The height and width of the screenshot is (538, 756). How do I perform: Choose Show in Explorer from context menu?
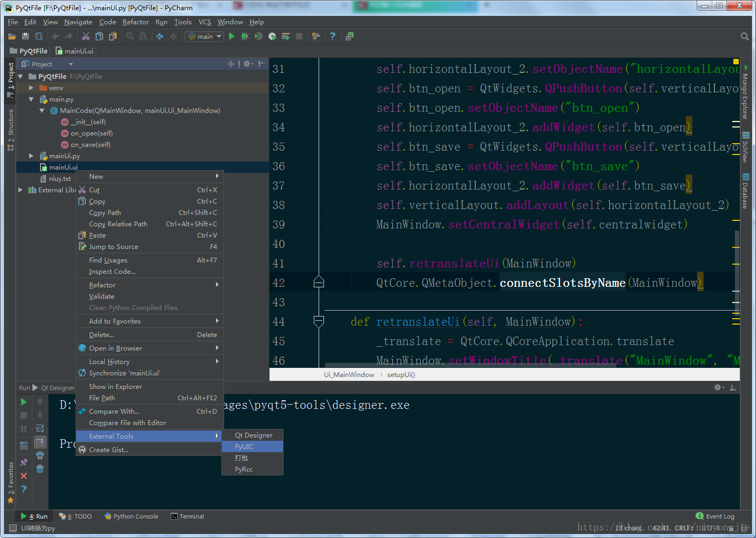pyautogui.click(x=150, y=387)
